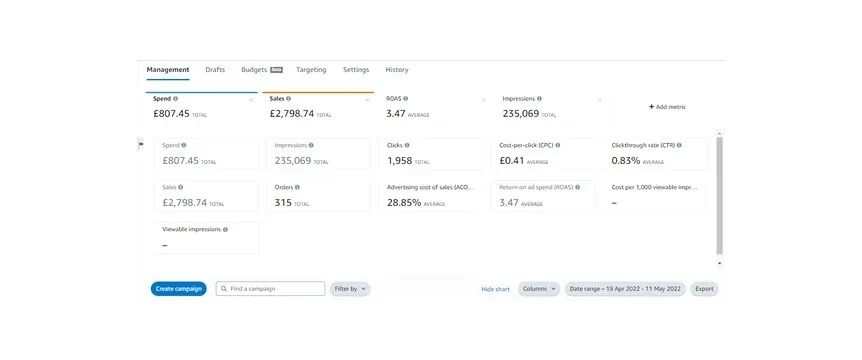This screenshot has height=360, width=862.
Task: Click info icon on Cost-per-click card
Action: coord(558,146)
